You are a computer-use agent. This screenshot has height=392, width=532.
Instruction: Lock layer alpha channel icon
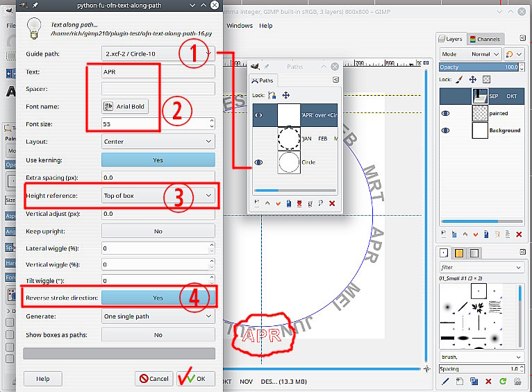(487, 80)
